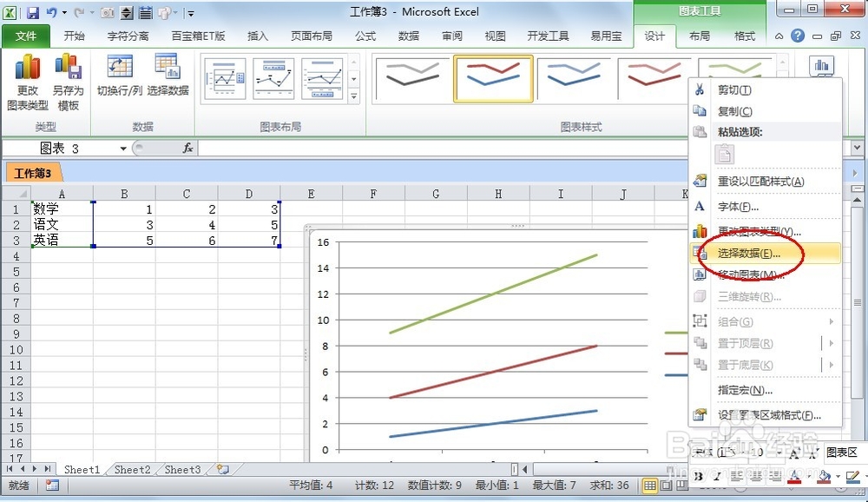Screen dimensions: 868x502
Task: Switch to Sheet2 tab
Action: [132, 469]
